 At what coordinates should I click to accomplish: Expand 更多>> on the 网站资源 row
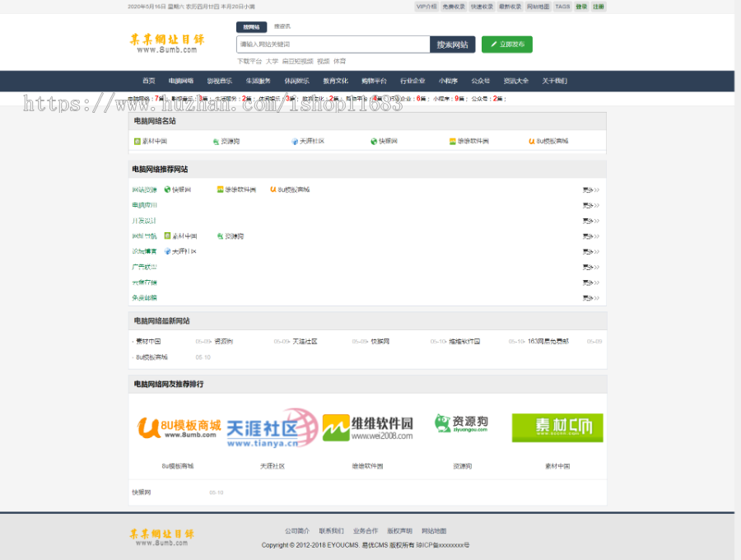tap(589, 188)
